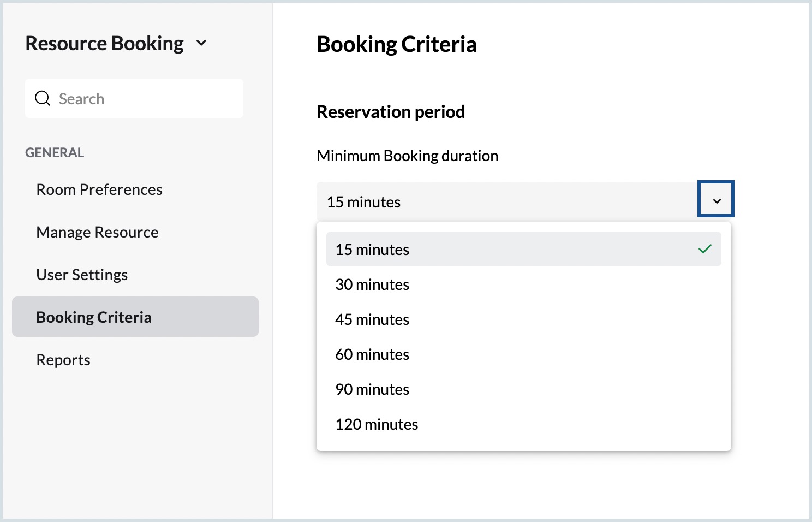
Task: Choose the 120 minutes option
Action: (x=377, y=424)
